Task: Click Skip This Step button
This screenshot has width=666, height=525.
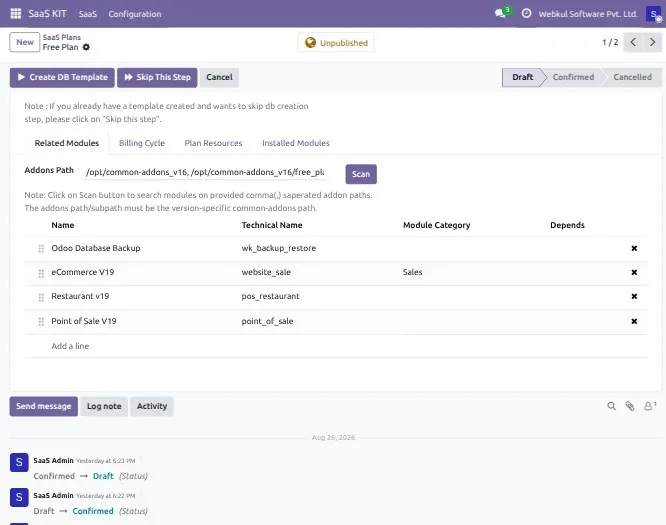Action: coord(157,77)
